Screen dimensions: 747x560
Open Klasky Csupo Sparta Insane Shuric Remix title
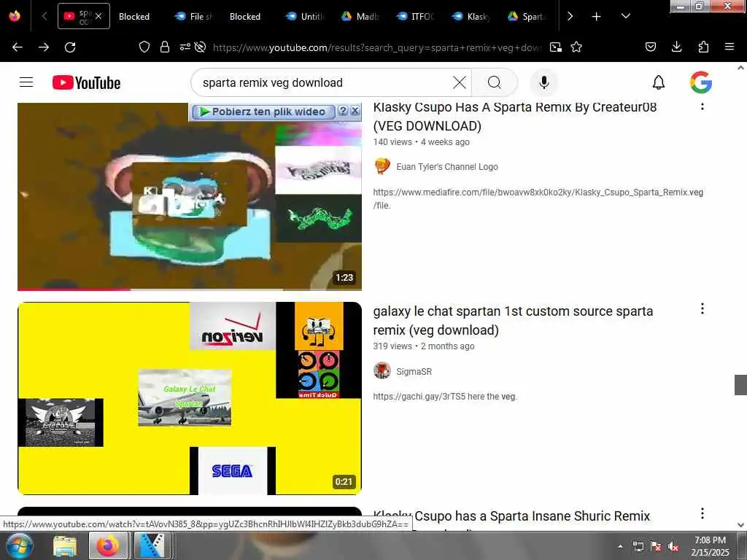[x=511, y=516]
